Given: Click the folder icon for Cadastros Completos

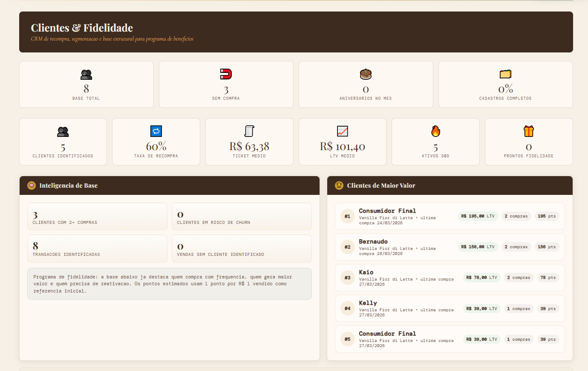Looking at the screenshot, I should tap(505, 74).
